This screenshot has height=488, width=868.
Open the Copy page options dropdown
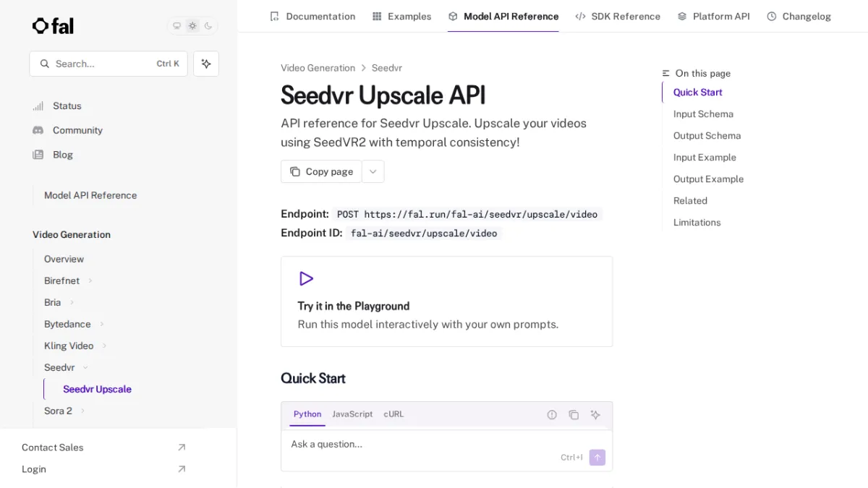[x=373, y=171]
